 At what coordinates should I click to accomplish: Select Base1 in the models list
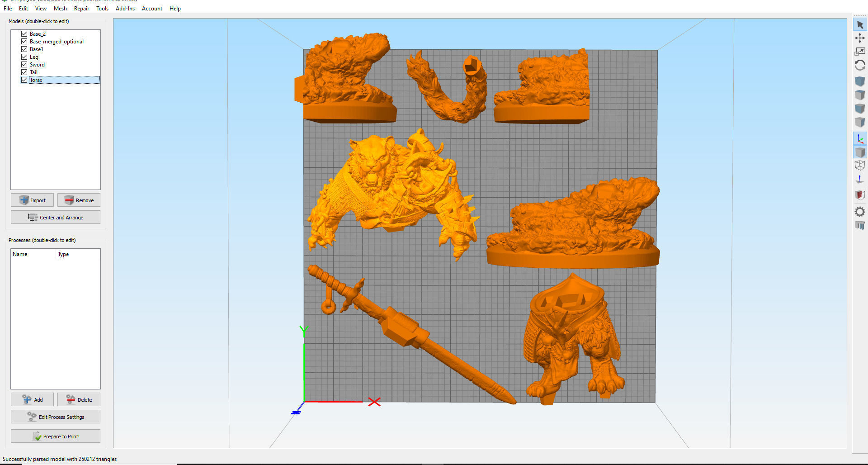(36, 49)
